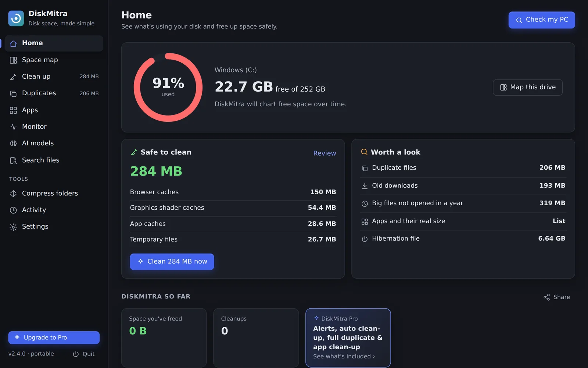Open See what's included link
This screenshot has height=368, width=588.
click(x=344, y=356)
